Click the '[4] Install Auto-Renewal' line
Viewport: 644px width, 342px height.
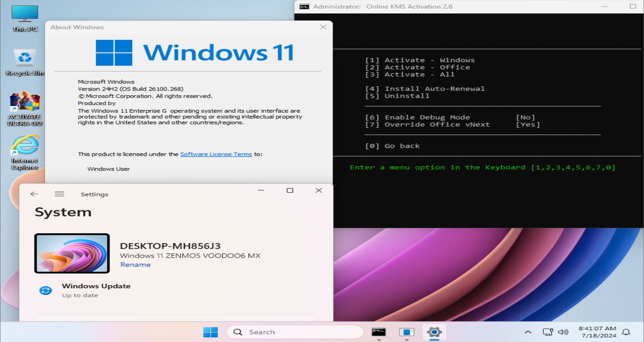(x=425, y=89)
